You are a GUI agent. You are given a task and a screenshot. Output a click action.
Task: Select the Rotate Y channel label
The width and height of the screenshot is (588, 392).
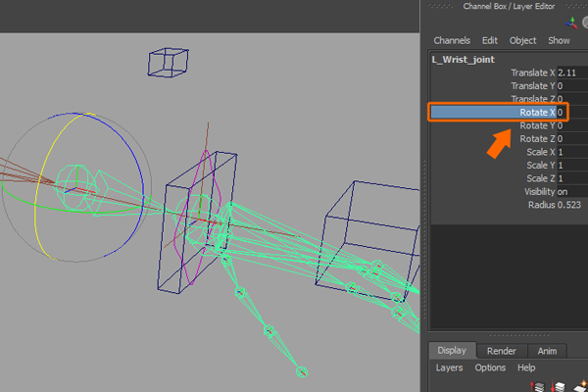tap(537, 125)
